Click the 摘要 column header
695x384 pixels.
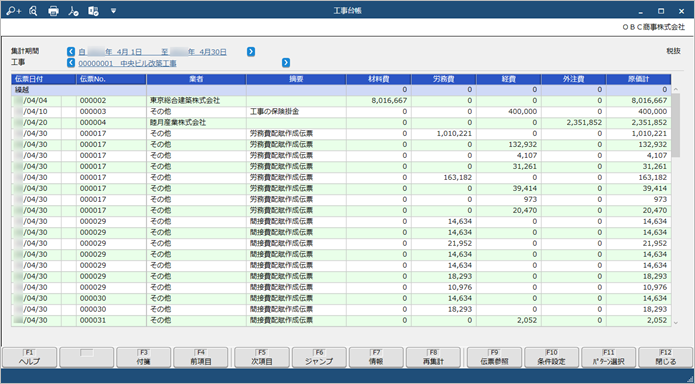(296, 79)
